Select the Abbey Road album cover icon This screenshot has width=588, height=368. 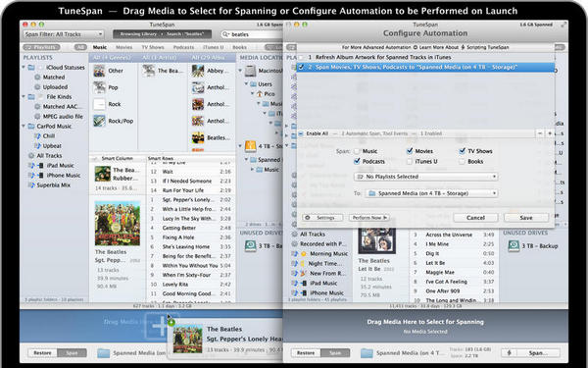pyautogui.click(x=198, y=71)
